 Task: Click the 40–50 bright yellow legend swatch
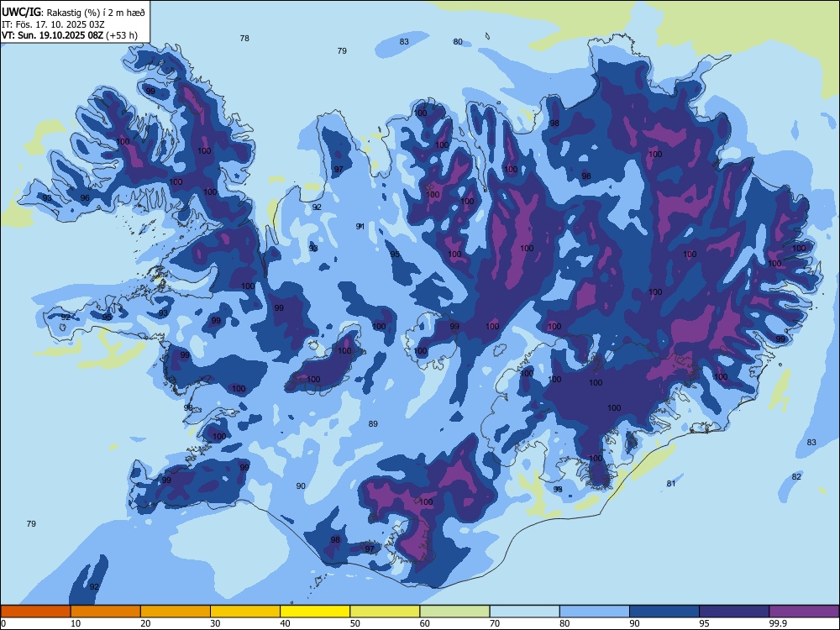coord(315,612)
